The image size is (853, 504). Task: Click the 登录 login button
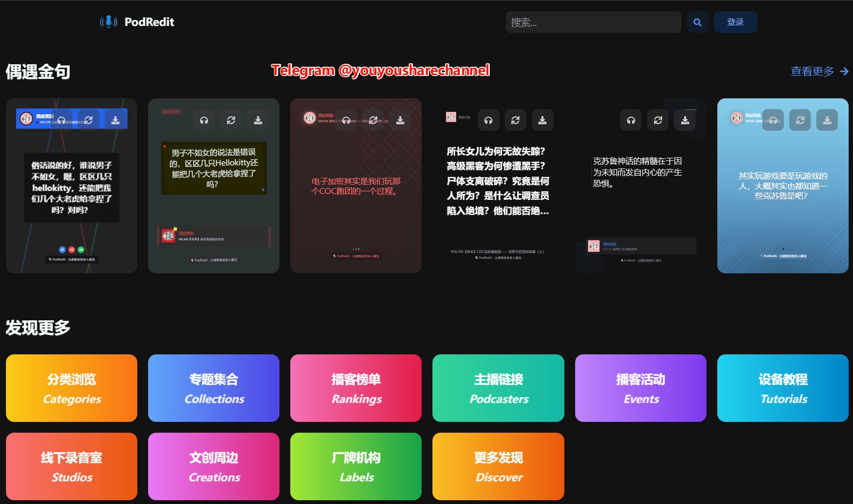point(735,22)
